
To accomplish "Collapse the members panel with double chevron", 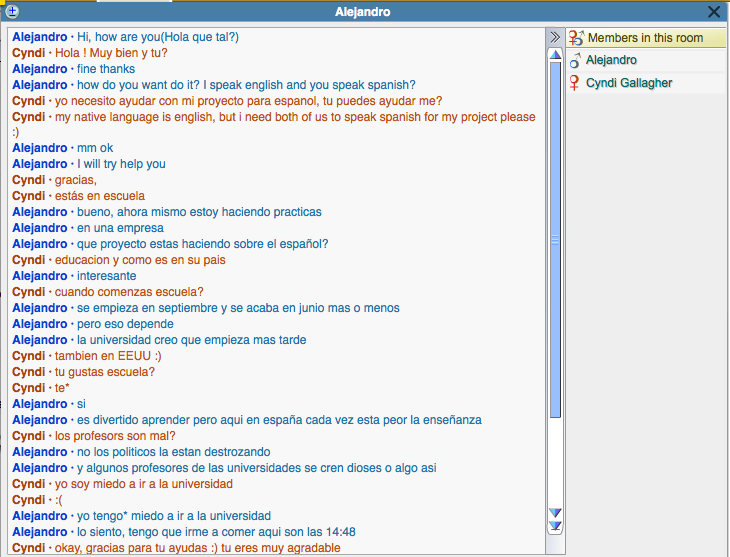I will [x=555, y=37].
